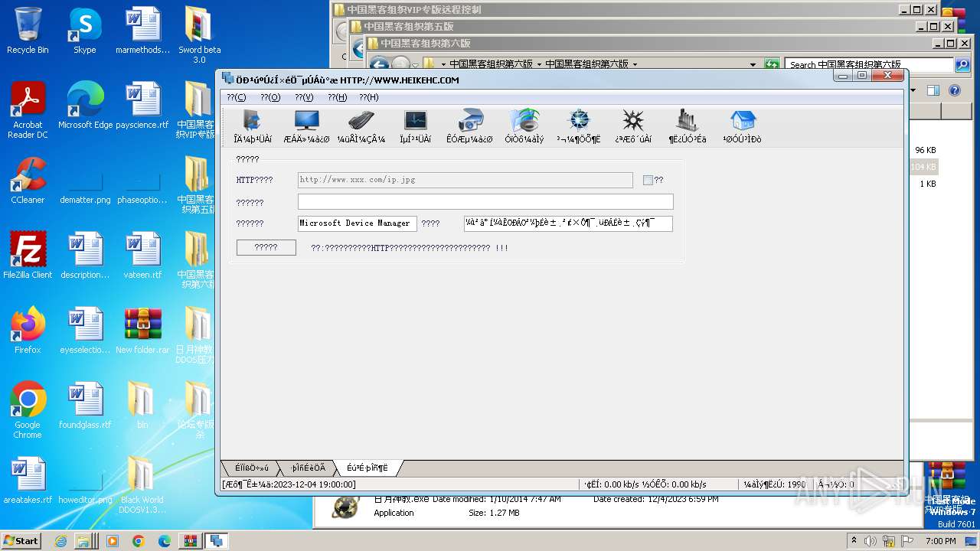Select the New folder.rar desktop archive

click(142, 330)
